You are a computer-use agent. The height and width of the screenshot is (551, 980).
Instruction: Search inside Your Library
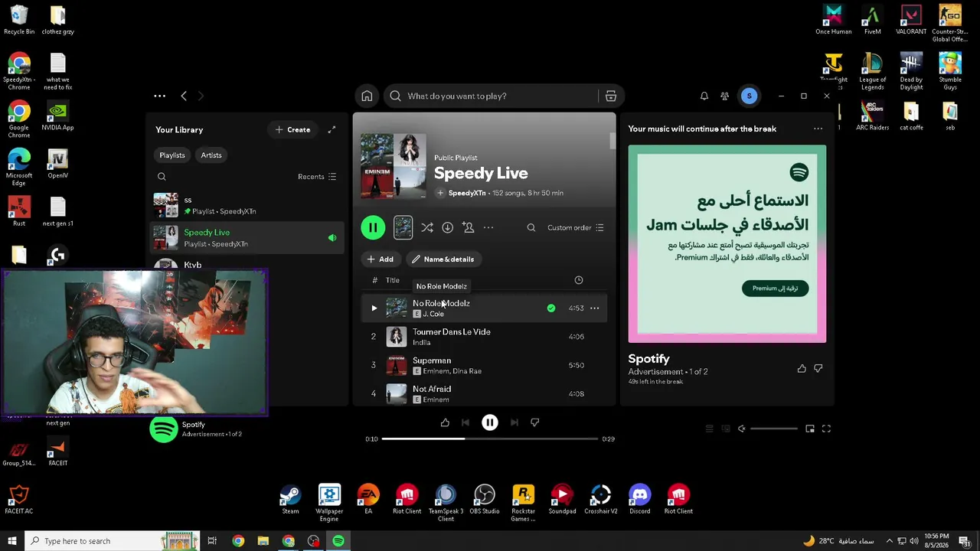(x=162, y=177)
